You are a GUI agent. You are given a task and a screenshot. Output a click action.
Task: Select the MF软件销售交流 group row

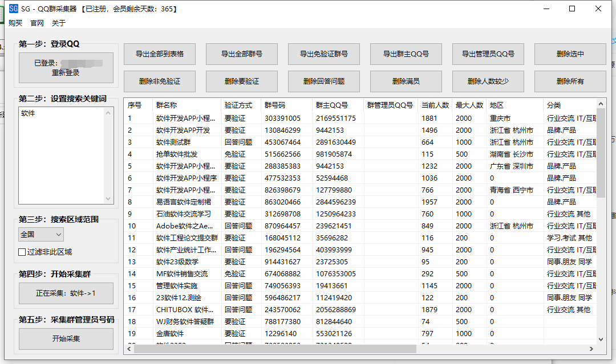360,274
